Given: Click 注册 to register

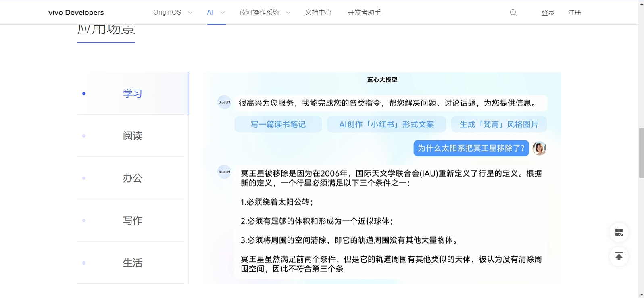Looking at the screenshot, I should (x=574, y=13).
